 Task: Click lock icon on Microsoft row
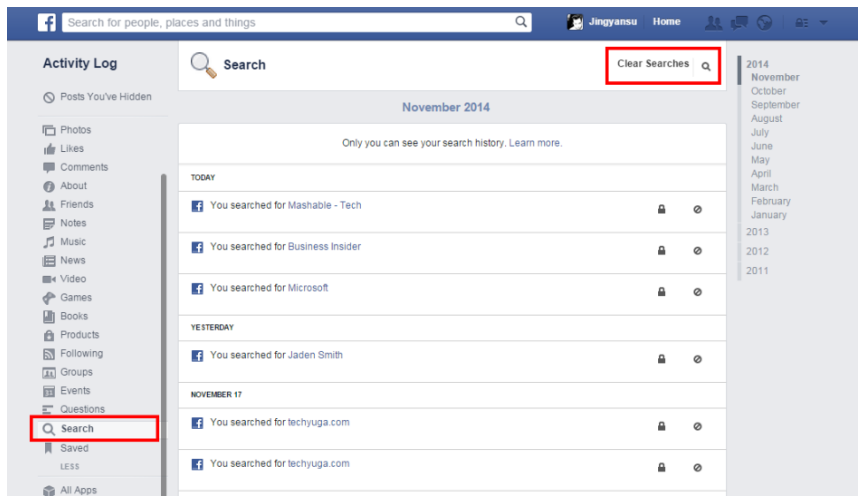661,292
